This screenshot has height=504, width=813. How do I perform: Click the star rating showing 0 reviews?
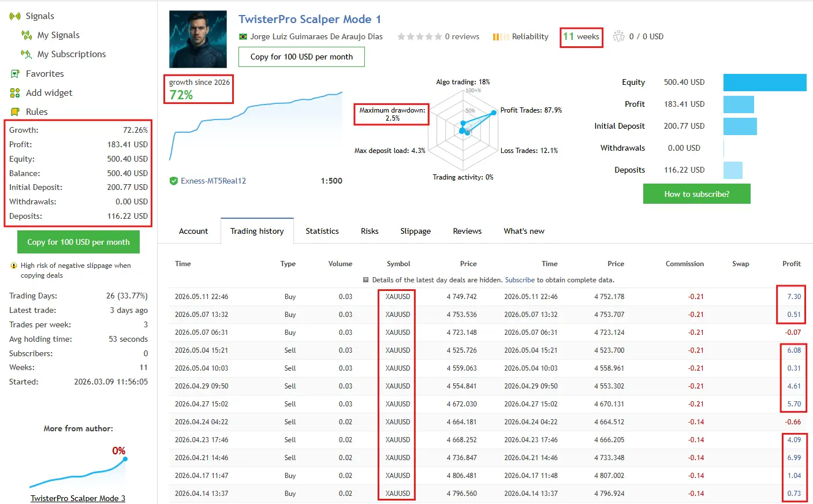click(420, 37)
